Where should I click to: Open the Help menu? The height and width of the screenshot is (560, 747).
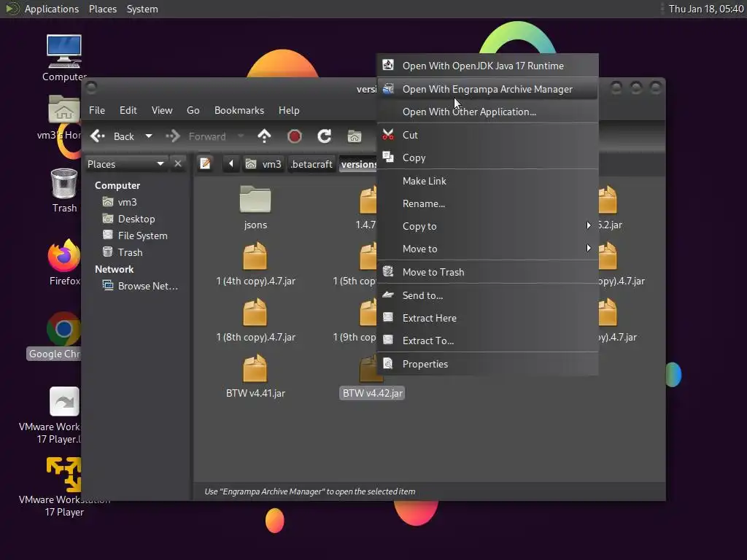[x=289, y=111]
